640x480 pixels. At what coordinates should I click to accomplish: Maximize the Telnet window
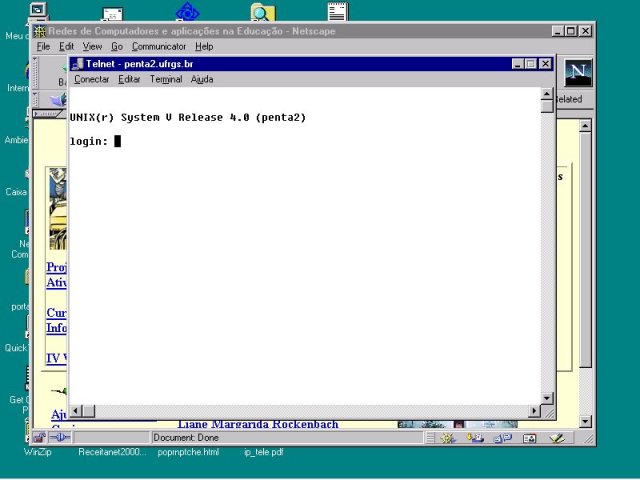531,64
